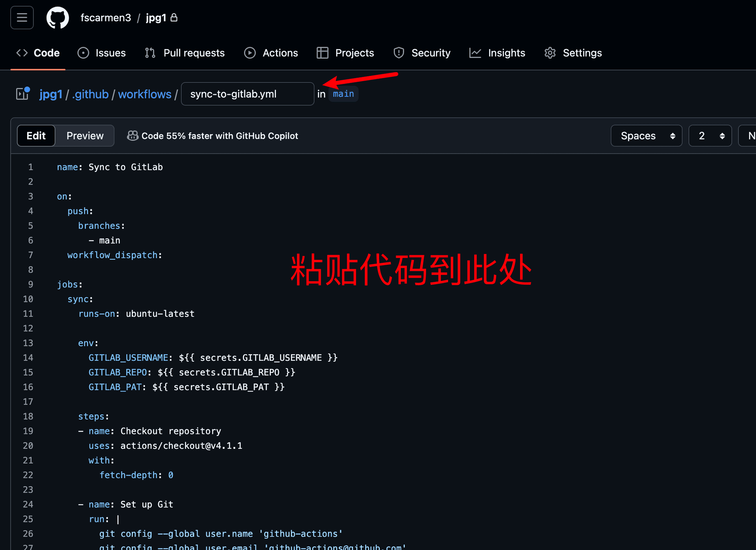Click the 'steps:' line

pyautogui.click(x=93, y=416)
